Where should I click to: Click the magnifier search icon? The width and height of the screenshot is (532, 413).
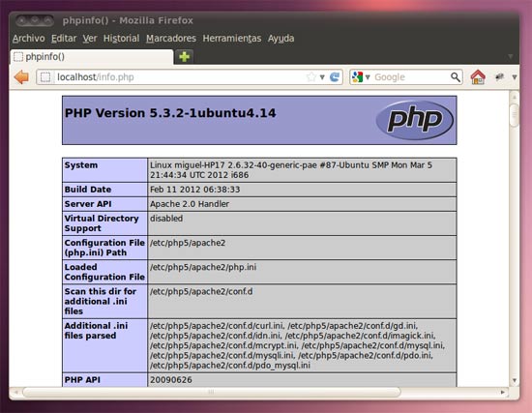[456, 77]
